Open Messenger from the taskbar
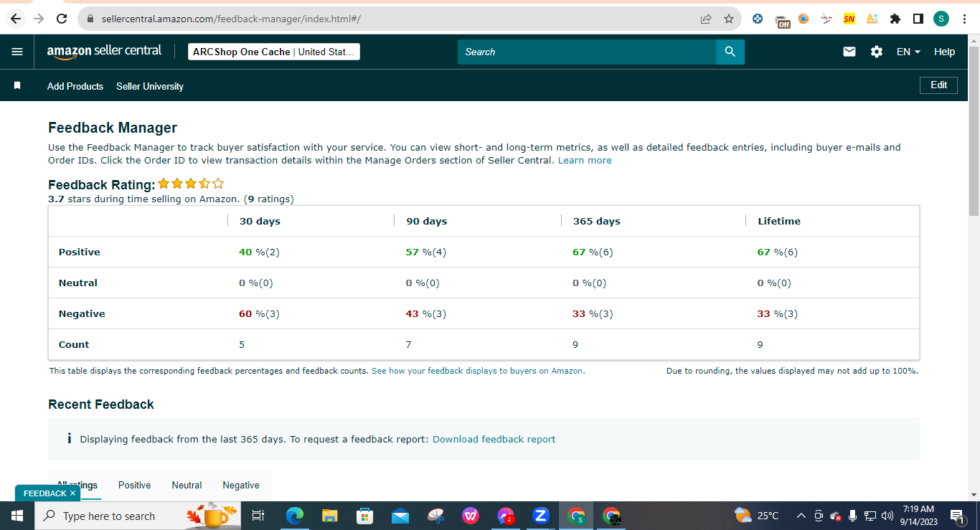 click(x=506, y=516)
